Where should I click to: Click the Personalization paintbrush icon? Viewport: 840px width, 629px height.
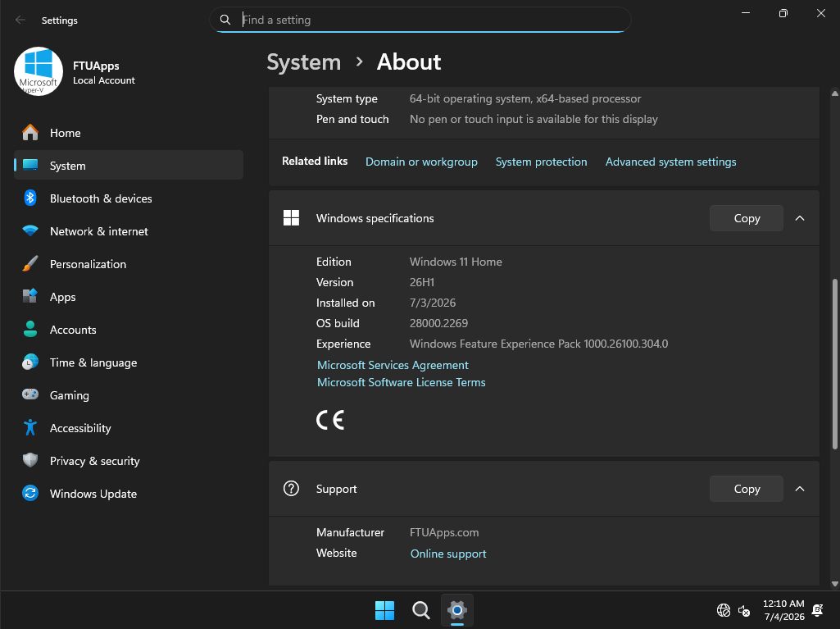30,263
